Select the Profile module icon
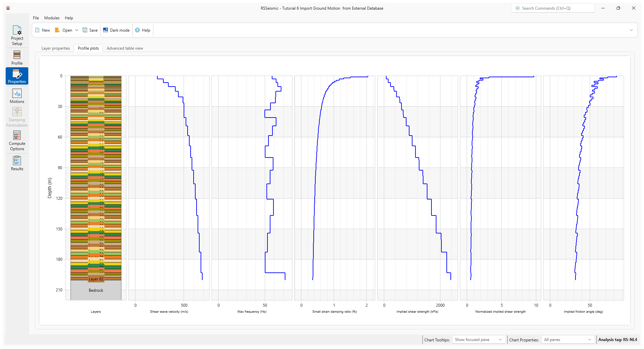The width and height of the screenshot is (644, 349). point(17,57)
